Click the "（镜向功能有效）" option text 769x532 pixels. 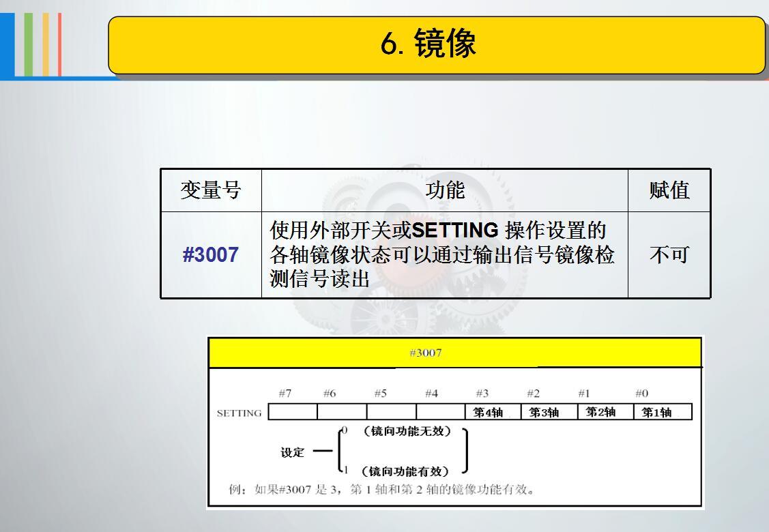(x=405, y=471)
